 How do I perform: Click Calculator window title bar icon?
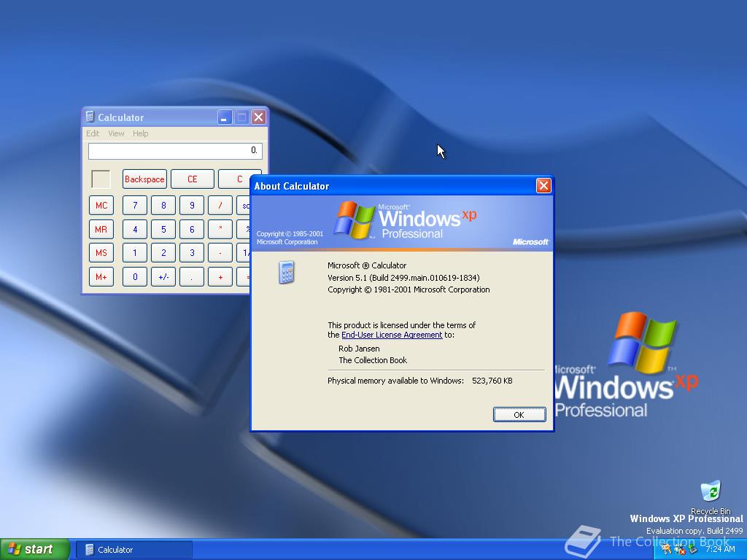(90, 117)
